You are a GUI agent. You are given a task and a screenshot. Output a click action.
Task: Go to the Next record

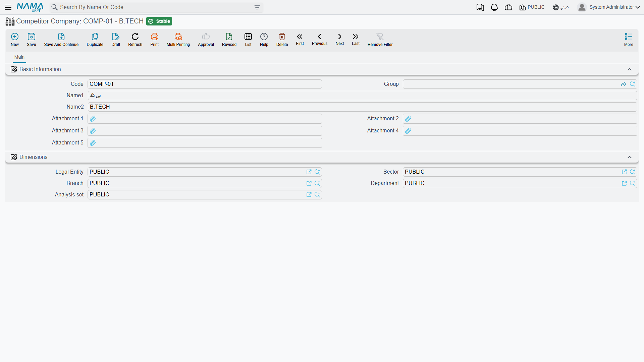tap(340, 39)
